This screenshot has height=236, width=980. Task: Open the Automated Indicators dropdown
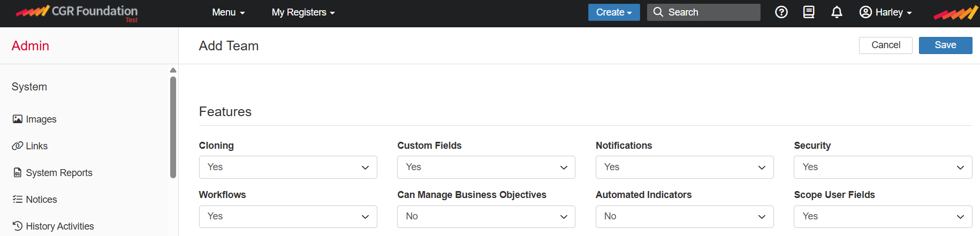pos(685,217)
